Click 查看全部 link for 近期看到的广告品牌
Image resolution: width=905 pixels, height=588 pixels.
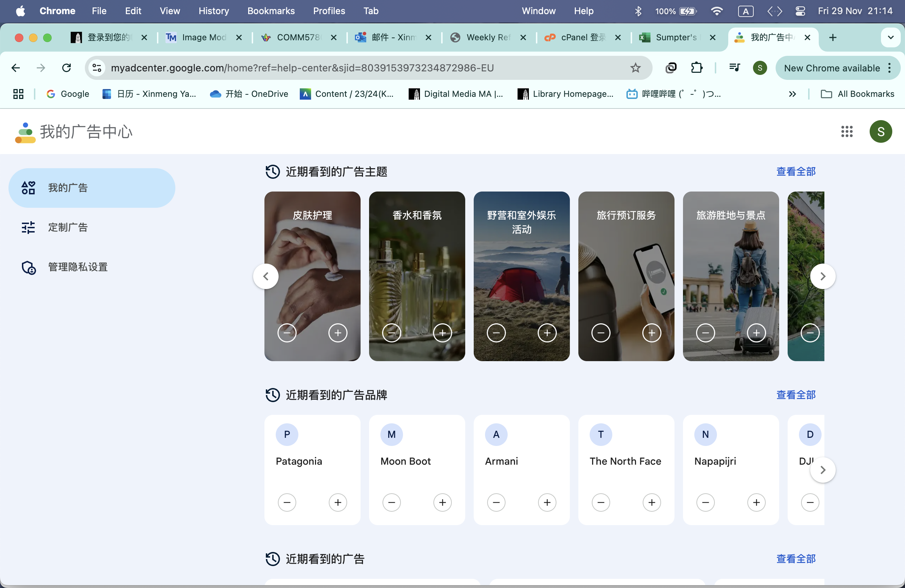795,395
